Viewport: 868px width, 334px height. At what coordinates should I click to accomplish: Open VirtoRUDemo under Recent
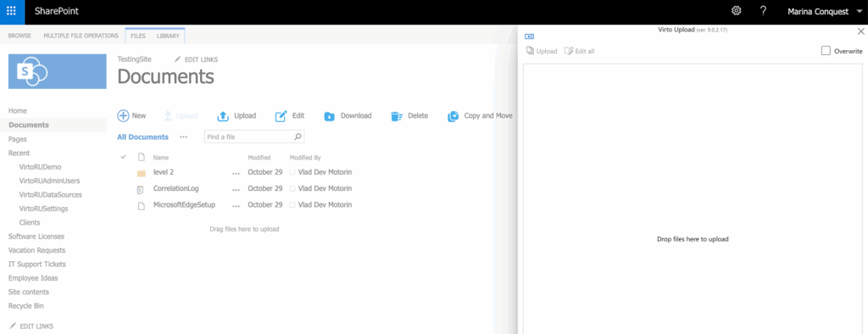coord(40,167)
